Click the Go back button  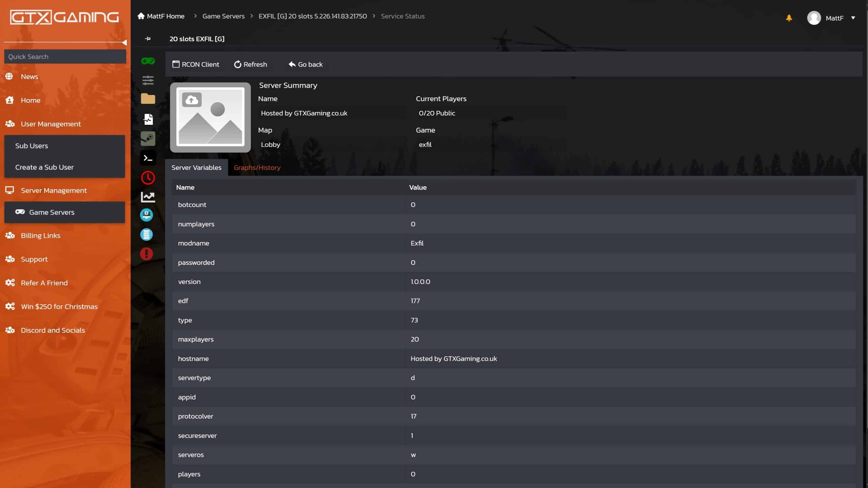305,64
